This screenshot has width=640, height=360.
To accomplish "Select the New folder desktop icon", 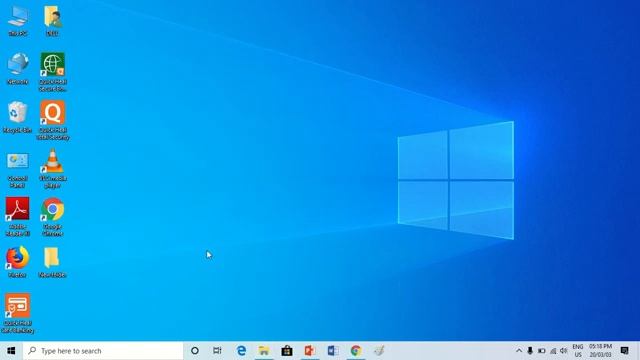I will pyautogui.click(x=52, y=262).
